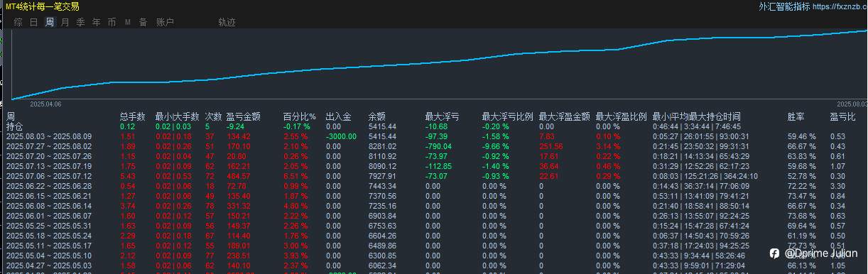Click the 最大浮亏 column header
868x274 pixels.
[442, 116]
